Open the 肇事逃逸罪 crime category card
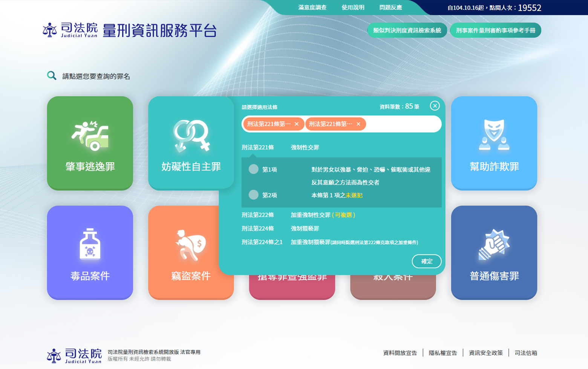This screenshot has width=588, height=369. 90,143
